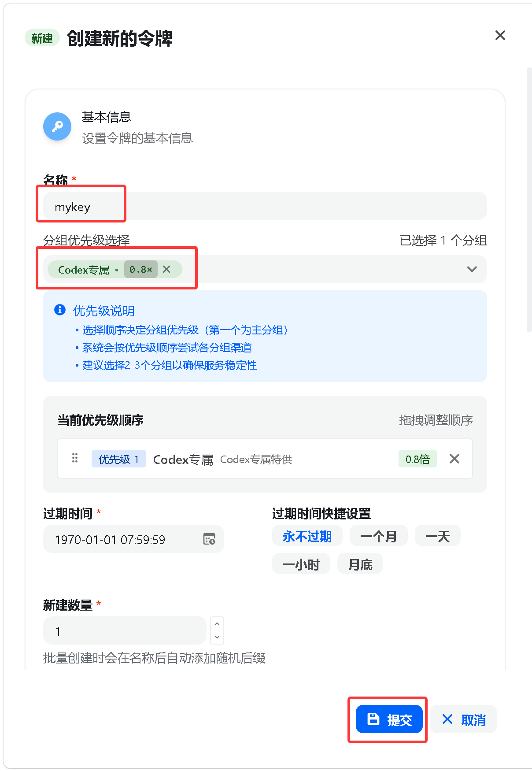Expand the group priority dropdown chevron
The image size is (532, 771).
pyautogui.click(x=472, y=269)
